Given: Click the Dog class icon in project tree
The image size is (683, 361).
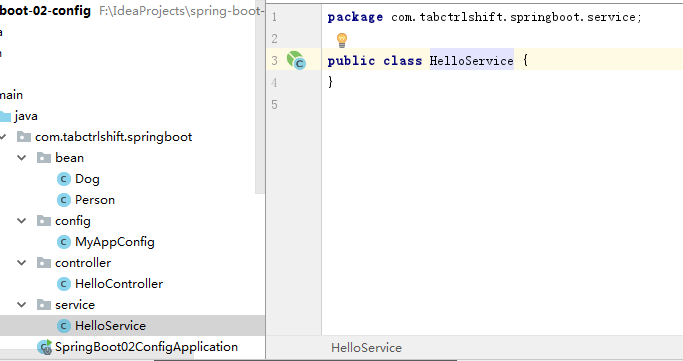Looking at the screenshot, I should tap(64, 179).
